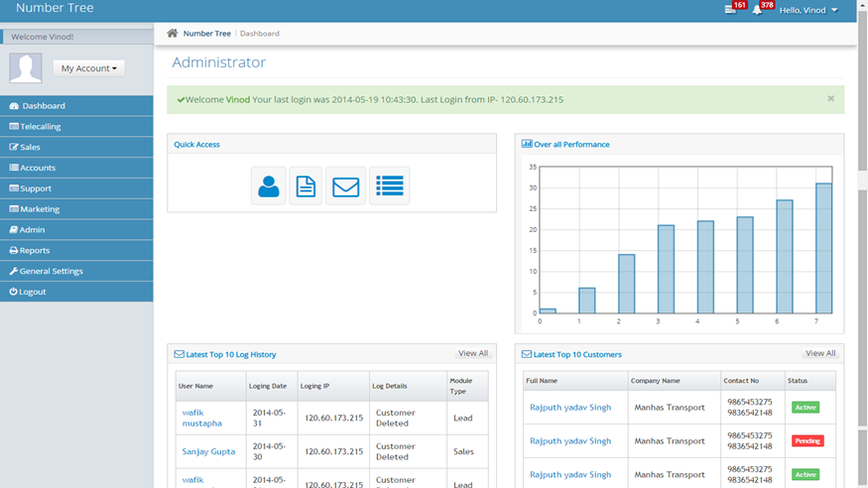View All in Latest Top 10 Log History
The image size is (868, 488).
pos(473,353)
